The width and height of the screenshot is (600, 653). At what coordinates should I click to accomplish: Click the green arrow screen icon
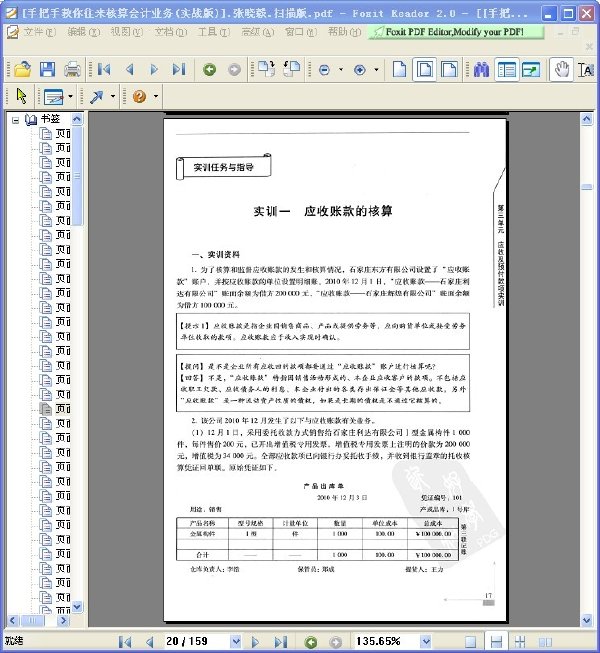point(531,69)
